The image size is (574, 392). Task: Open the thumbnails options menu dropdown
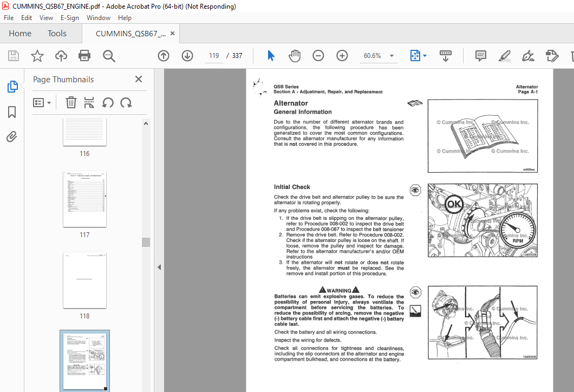click(x=42, y=103)
